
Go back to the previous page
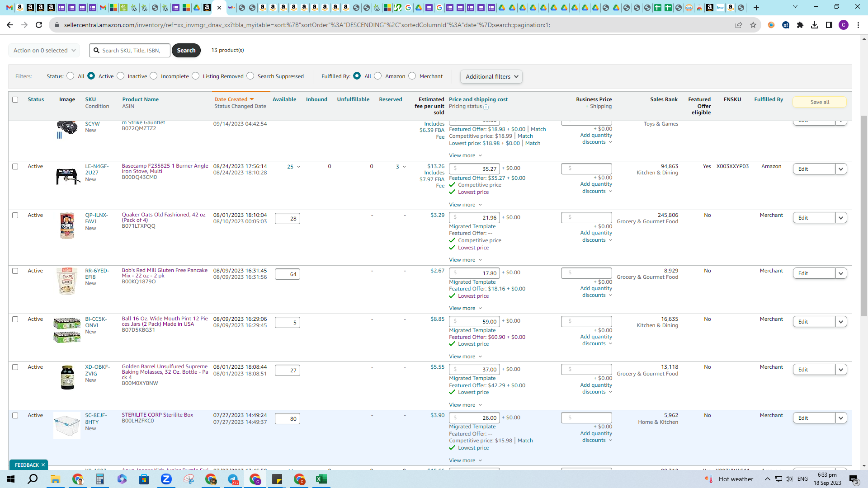(x=10, y=25)
